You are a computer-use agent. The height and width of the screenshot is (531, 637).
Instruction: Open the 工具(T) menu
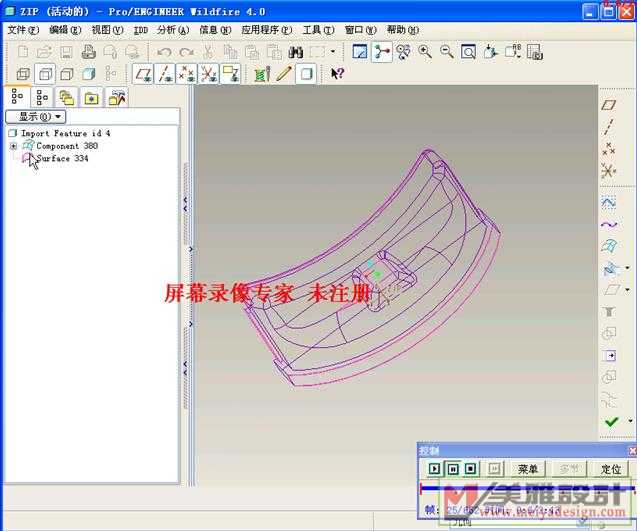coord(318,30)
